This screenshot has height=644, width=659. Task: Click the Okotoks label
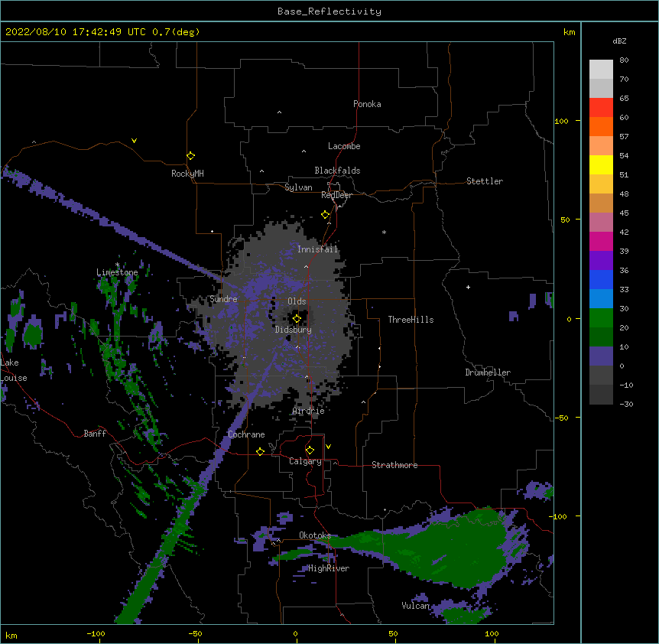pos(315,535)
